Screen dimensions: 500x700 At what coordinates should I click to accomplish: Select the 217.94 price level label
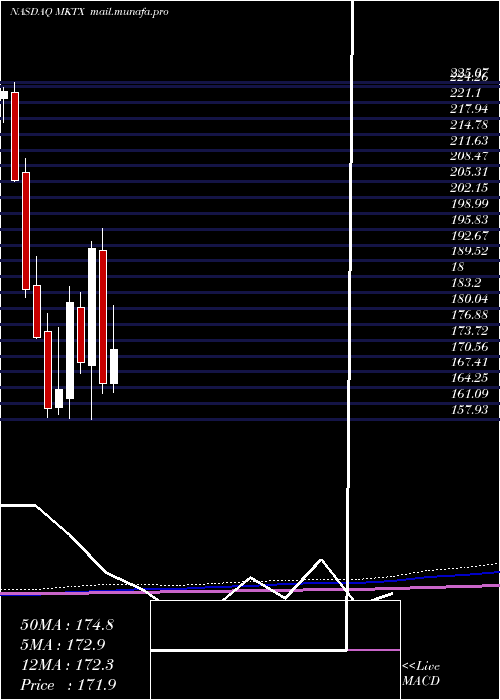point(470,108)
